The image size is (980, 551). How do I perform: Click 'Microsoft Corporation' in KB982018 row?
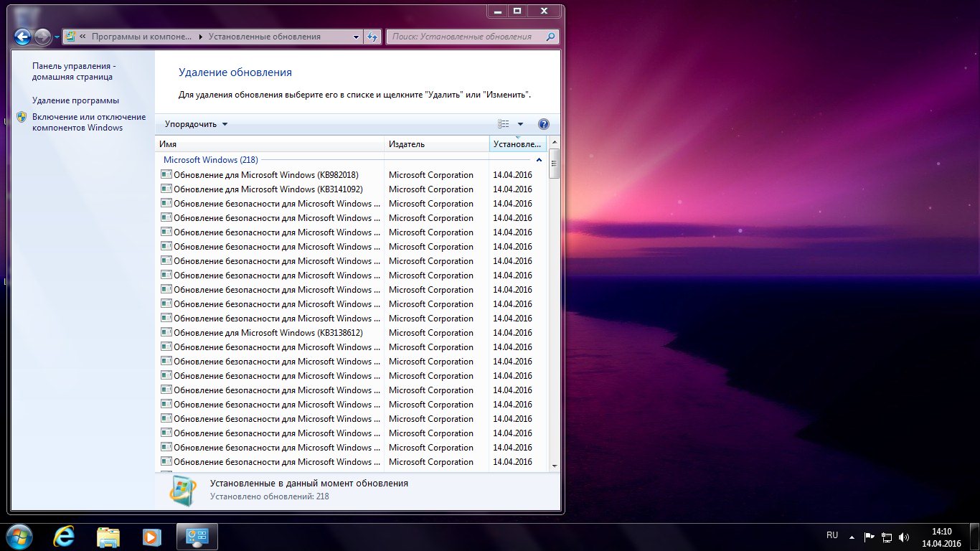[431, 175]
